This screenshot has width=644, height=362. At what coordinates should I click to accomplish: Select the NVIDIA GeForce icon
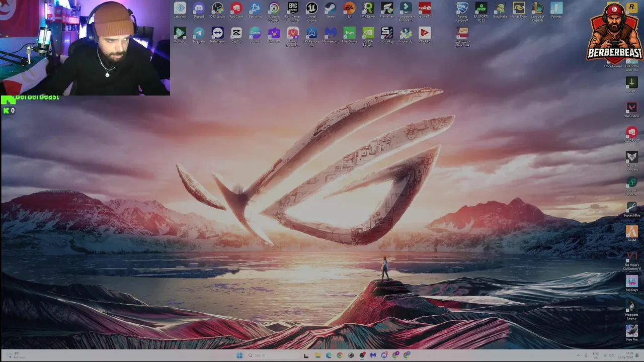(368, 37)
